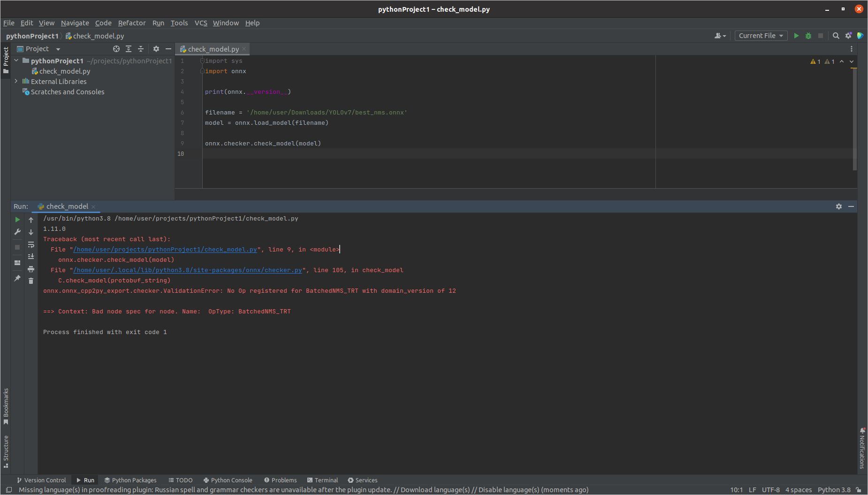The height and width of the screenshot is (495, 868).
Task: Click the Print console output icon
Action: (x=31, y=268)
